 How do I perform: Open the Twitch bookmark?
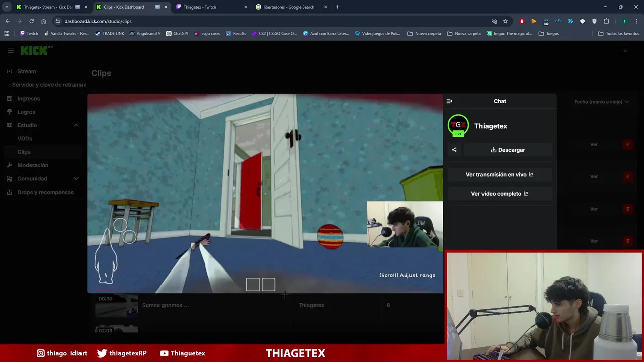pos(29,34)
